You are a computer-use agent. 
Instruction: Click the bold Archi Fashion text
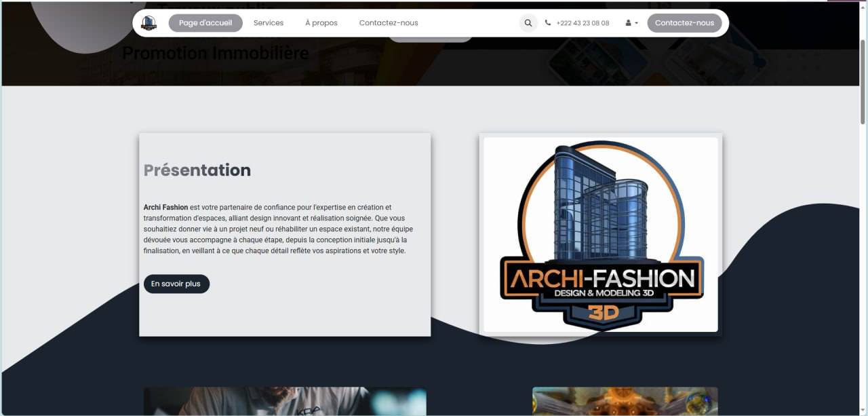point(165,208)
